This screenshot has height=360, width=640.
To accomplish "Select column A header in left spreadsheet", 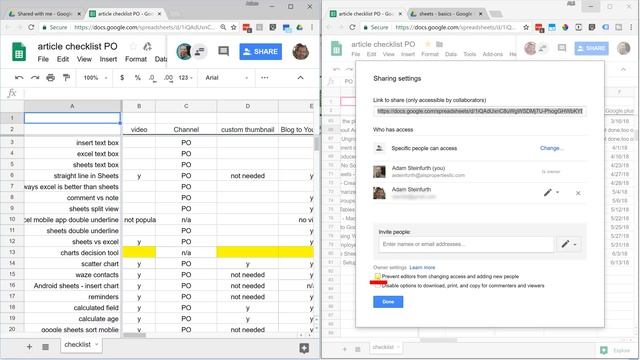I will tap(72, 106).
